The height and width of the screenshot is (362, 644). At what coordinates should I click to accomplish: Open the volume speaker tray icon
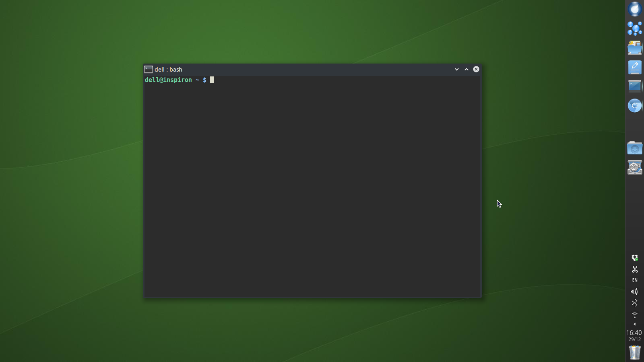634,292
